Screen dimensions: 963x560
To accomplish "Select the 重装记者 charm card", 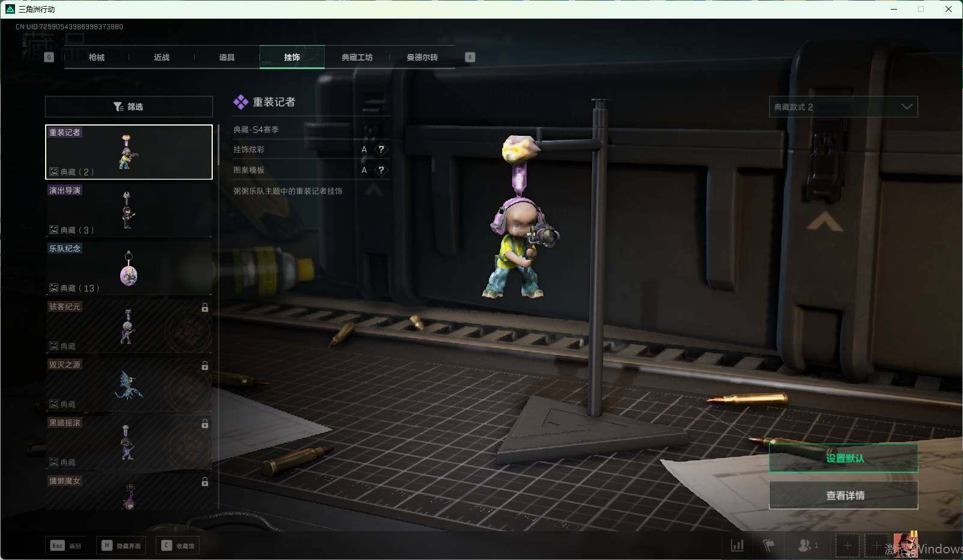I will pos(129,152).
